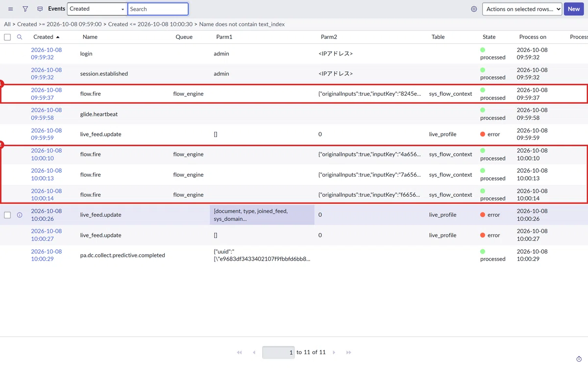The width and height of the screenshot is (588, 368).
Task: Click the page number input box
Action: click(x=278, y=352)
